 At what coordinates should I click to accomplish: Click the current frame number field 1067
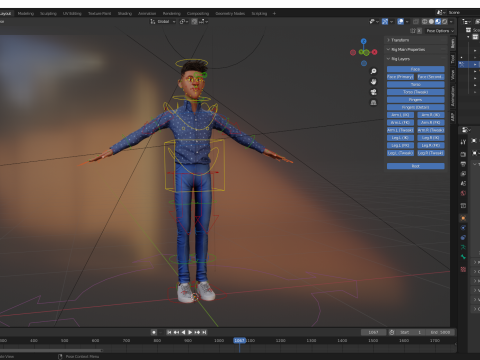pyautogui.click(x=373, y=332)
